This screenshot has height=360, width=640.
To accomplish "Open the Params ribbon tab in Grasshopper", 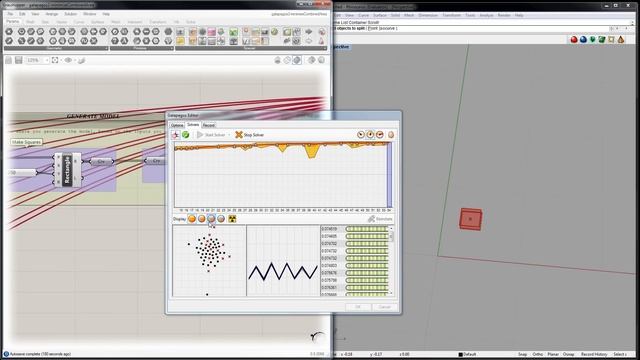I will point(13,21).
